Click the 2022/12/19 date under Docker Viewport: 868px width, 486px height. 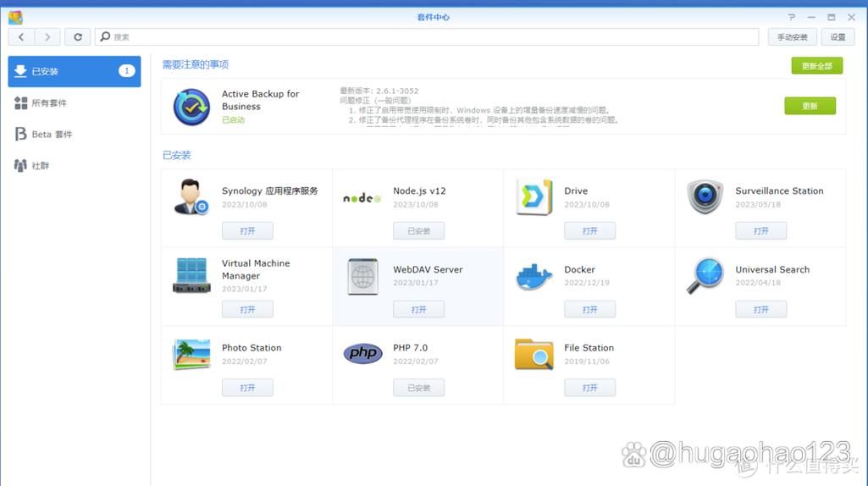587,282
